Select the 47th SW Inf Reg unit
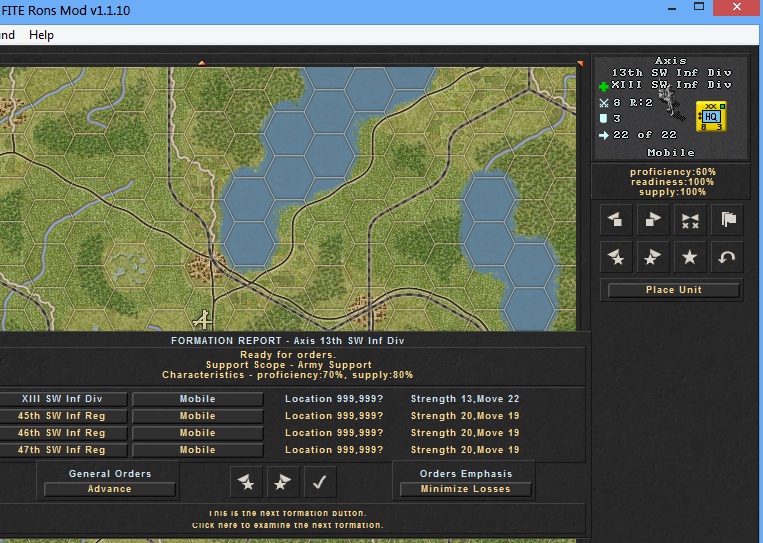This screenshot has width=763, height=543. click(x=63, y=450)
